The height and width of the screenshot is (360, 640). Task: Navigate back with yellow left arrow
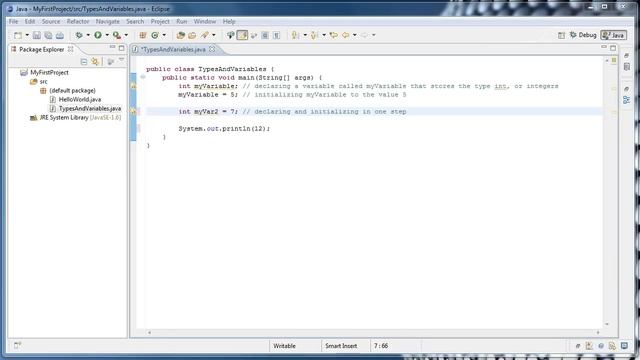[346, 35]
